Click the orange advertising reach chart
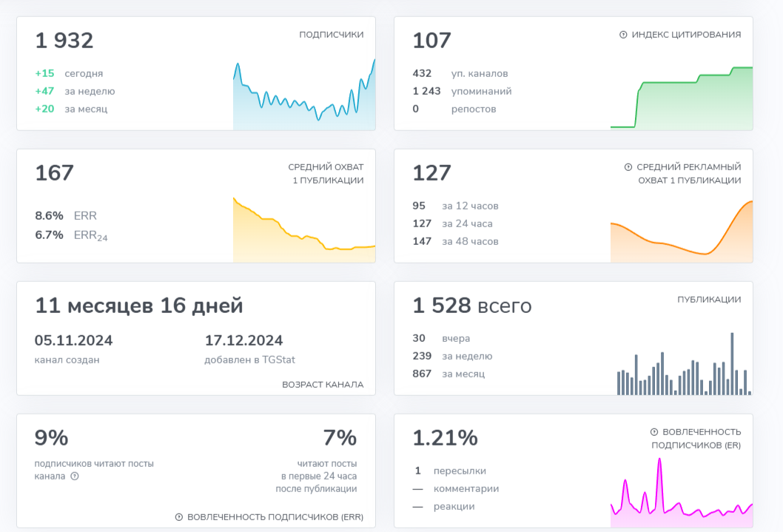This screenshot has height=532, width=783. pos(681,233)
